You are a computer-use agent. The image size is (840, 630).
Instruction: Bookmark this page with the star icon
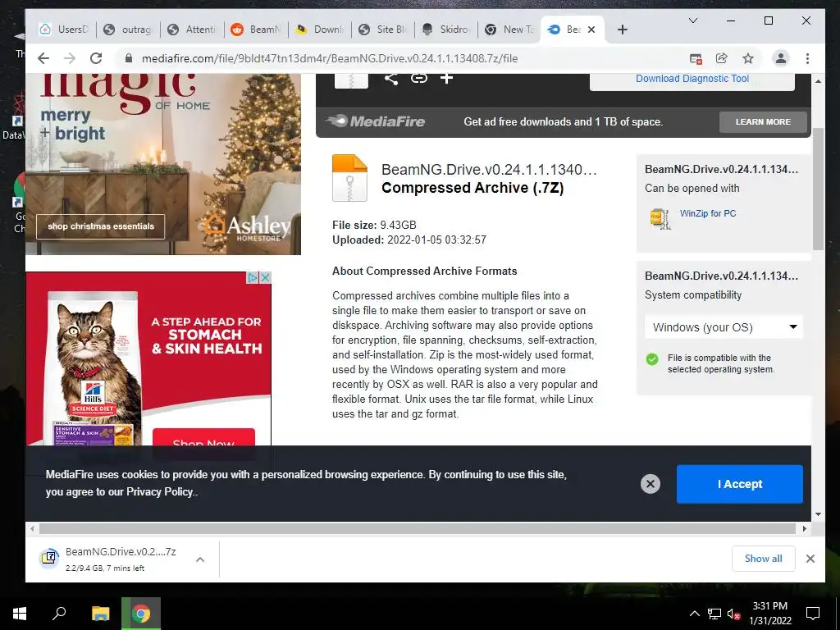point(748,58)
